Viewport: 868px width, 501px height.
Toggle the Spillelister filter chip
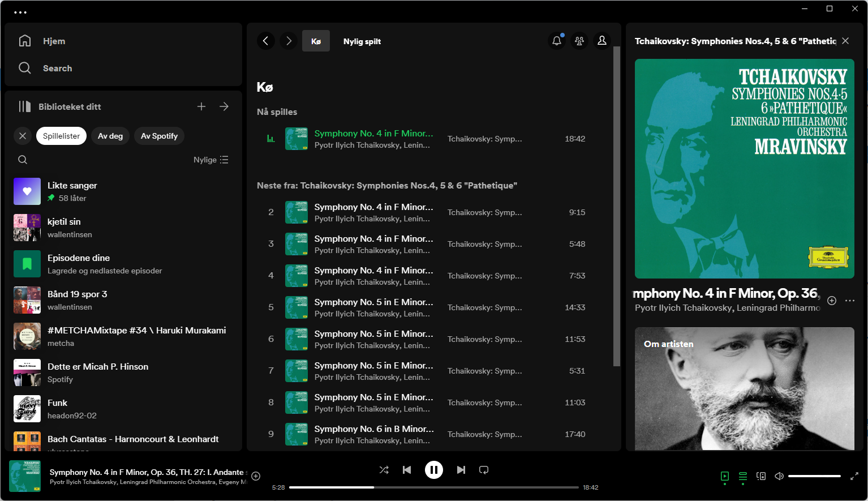click(62, 136)
